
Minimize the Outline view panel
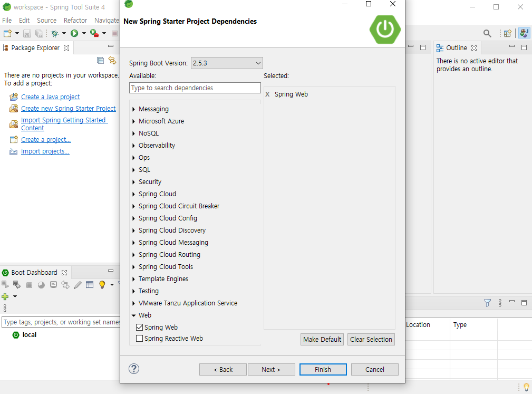pyautogui.click(x=512, y=46)
